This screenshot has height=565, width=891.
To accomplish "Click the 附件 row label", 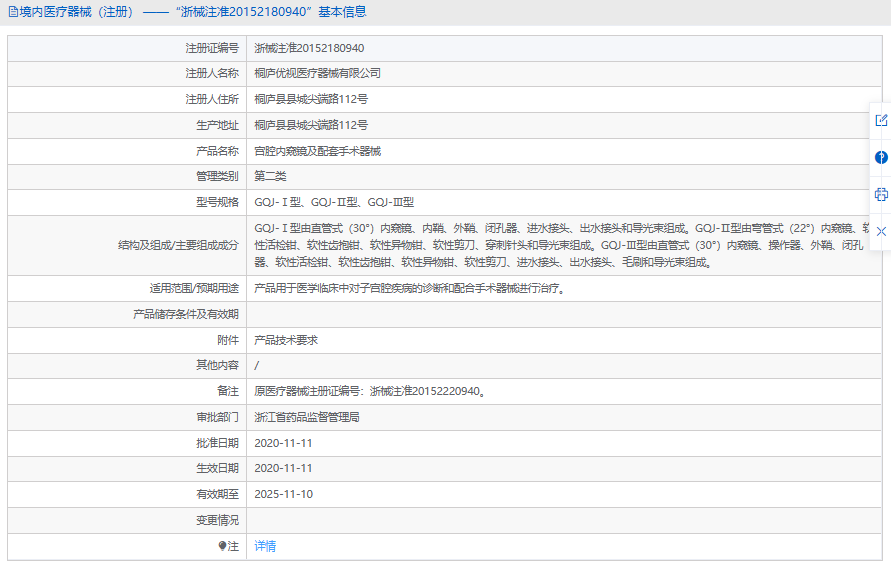I will 228,340.
